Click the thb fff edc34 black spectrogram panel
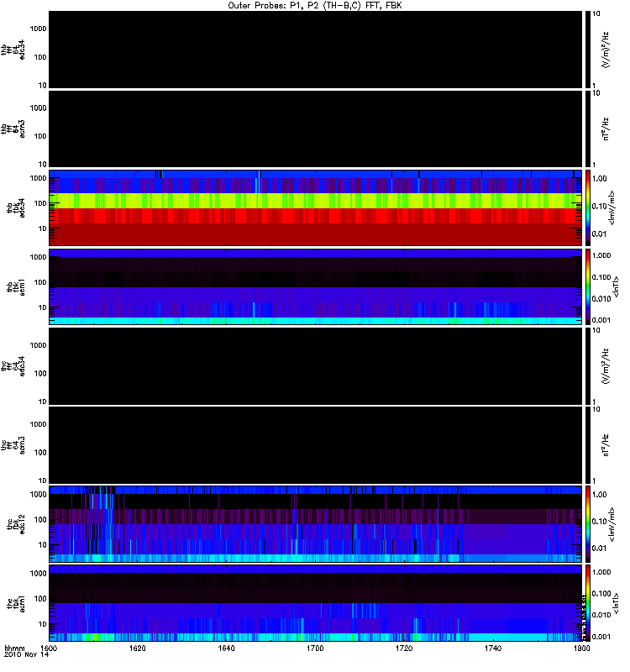Viewport: 630px width, 672px height. click(316, 50)
